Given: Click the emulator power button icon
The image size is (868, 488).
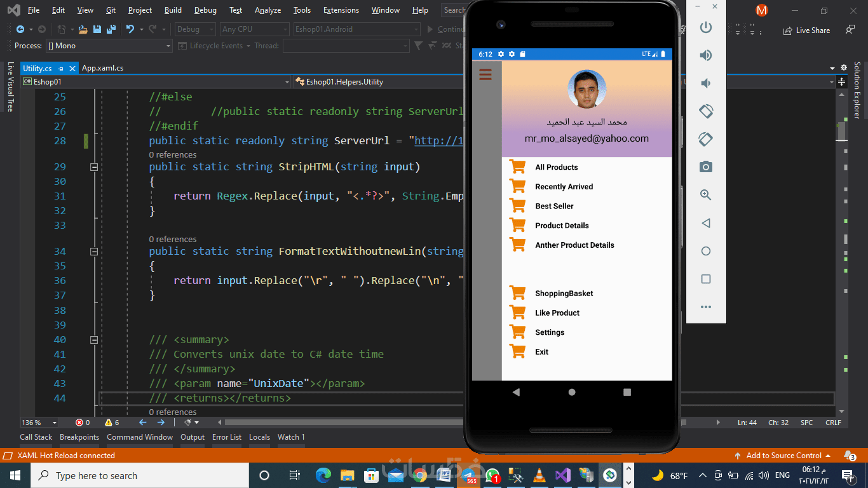Looking at the screenshot, I should [x=705, y=27].
